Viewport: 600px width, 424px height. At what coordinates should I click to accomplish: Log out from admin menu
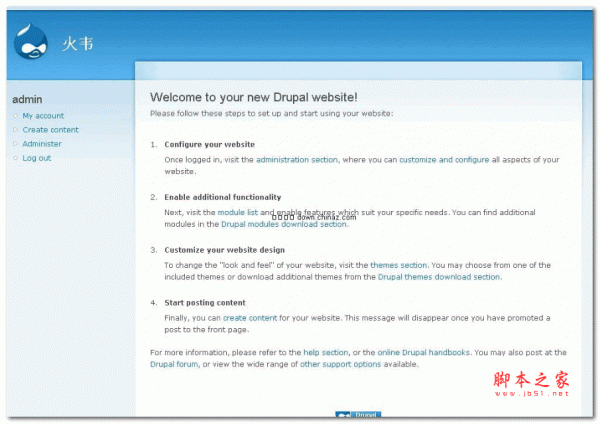pos(37,158)
